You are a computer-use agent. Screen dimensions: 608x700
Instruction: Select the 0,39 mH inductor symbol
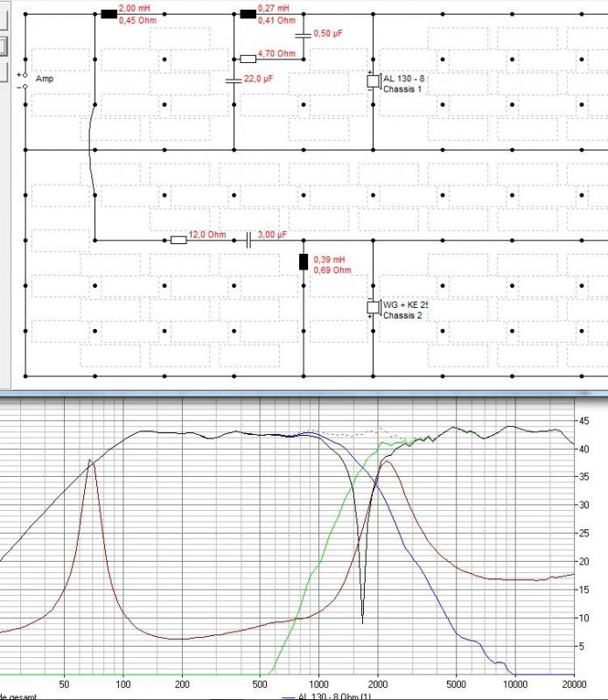[x=303, y=262]
